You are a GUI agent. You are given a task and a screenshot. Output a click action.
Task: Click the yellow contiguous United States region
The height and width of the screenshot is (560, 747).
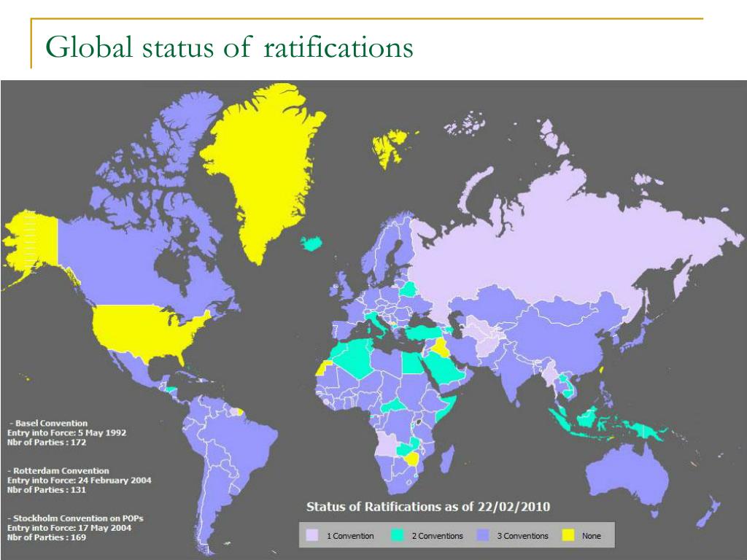coord(143,331)
